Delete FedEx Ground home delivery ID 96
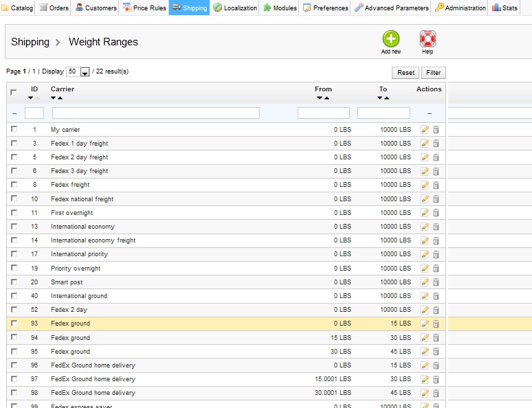 436,365
